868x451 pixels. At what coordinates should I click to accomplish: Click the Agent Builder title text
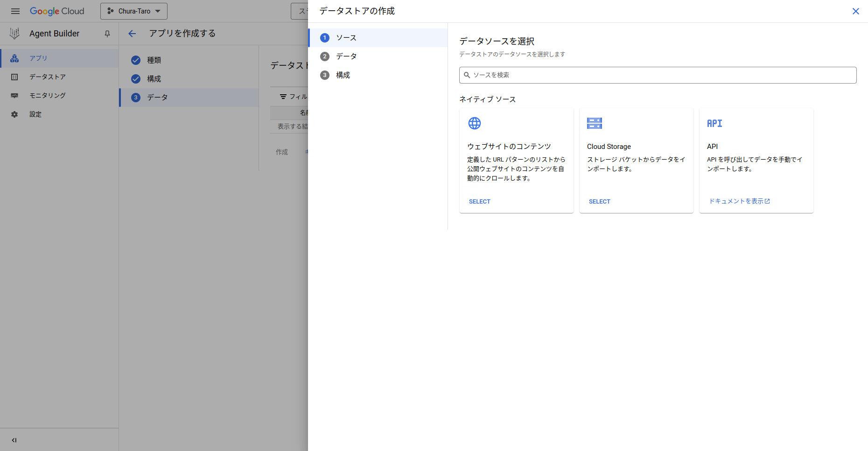[55, 34]
